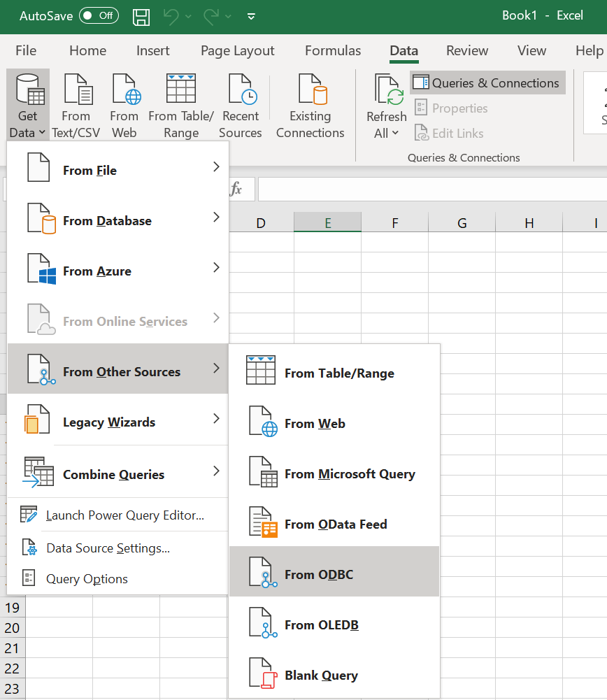The width and height of the screenshot is (607, 700).
Task: Select From Other Sources menu item
Action: point(117,369)
